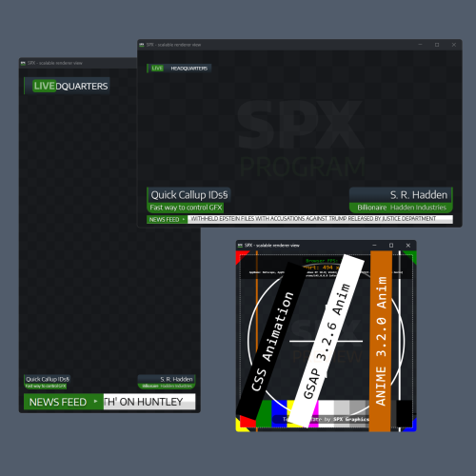The image size is (476, 476).
Task: Click the DQUARTERS text in the tall window
Action: (x=82, y=86)
